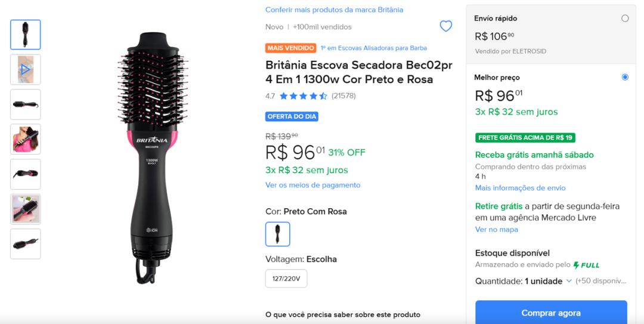Open Ver os meios de pagamento
Screen dimensions: 644x324
pos(312,185)
